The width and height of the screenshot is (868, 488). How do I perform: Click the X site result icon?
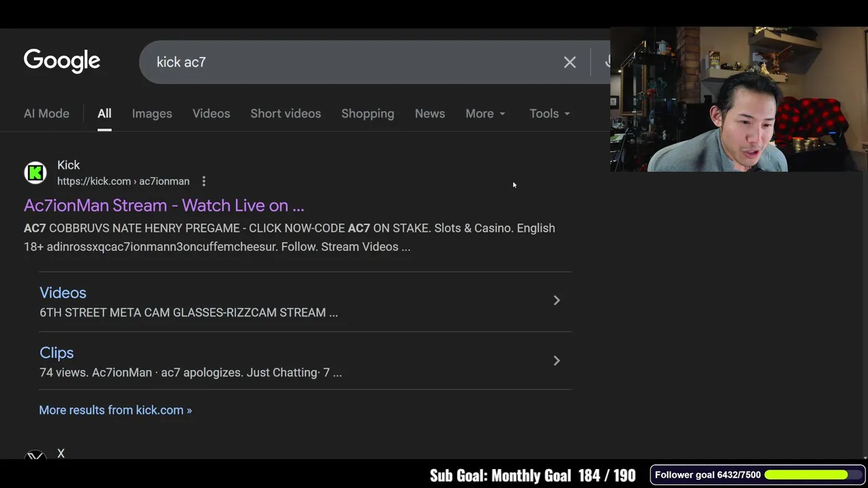pos(35,455)
